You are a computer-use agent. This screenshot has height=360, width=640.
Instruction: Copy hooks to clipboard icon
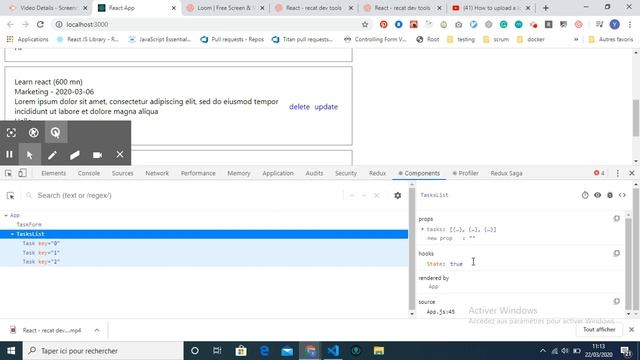click(x=617, y=253)
